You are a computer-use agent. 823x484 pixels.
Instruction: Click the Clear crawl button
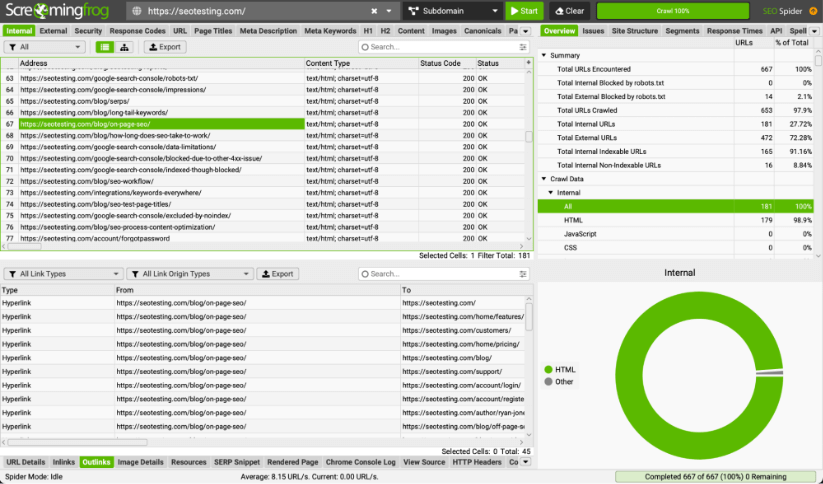[568, 11]
